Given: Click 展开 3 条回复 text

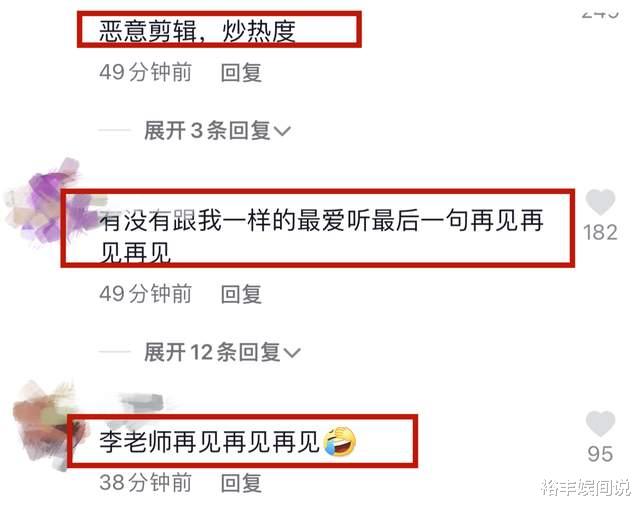Looking at the screenshot, I should pos(207,131).
